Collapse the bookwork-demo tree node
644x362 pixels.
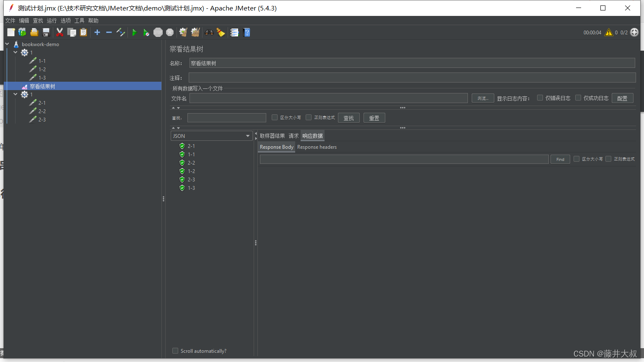[x=7, y=44]
